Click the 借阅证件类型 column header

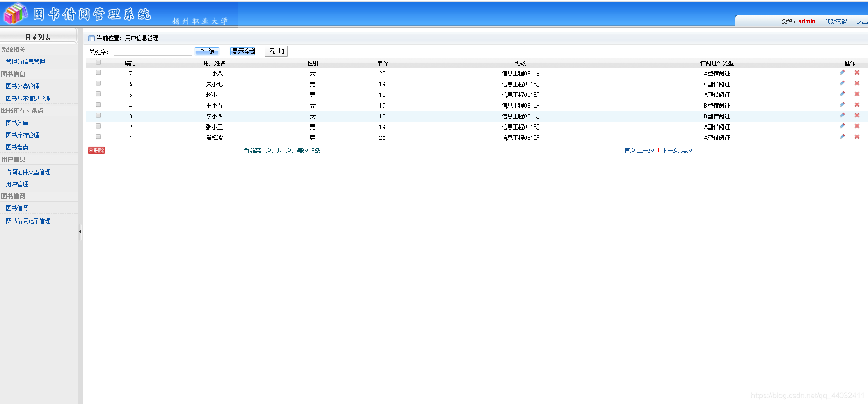point(717,63)
